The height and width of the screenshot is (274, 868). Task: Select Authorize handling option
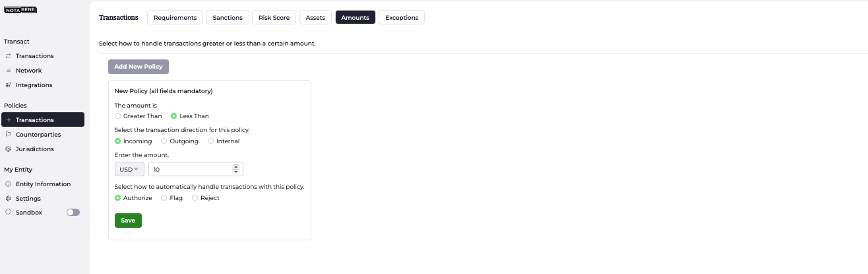(x=117, y=198)
